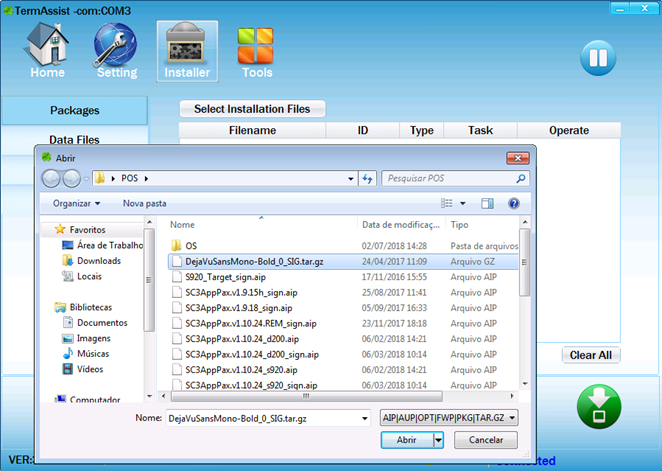Select the S920_Target_sign.aip file
Viewport: 662px width, 471px height.
(x=225, y=276)
